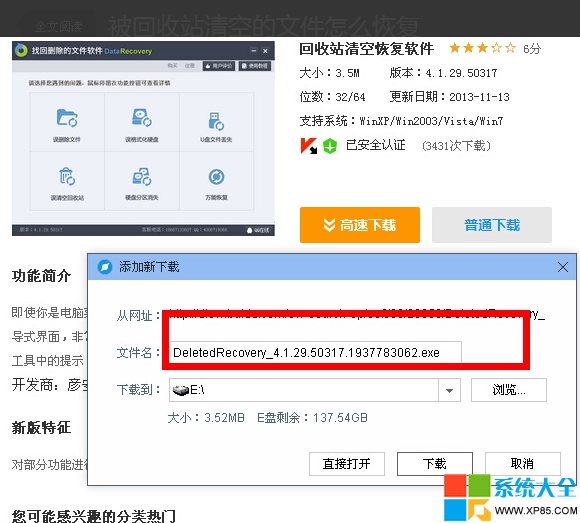Minimize the Data Recovery preview window
This screenshot has height=523, width=580.
(253, 51)
